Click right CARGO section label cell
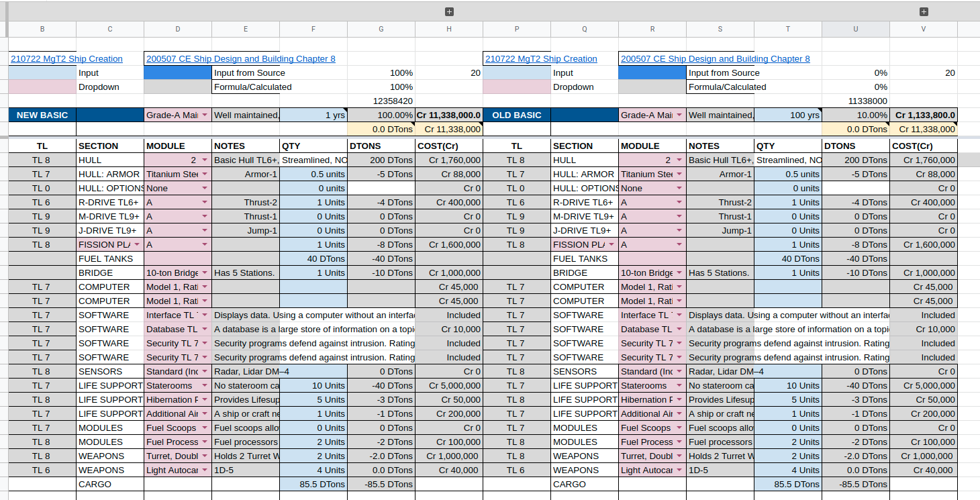Screen dimensions: 980x500 tap(585, 485)
